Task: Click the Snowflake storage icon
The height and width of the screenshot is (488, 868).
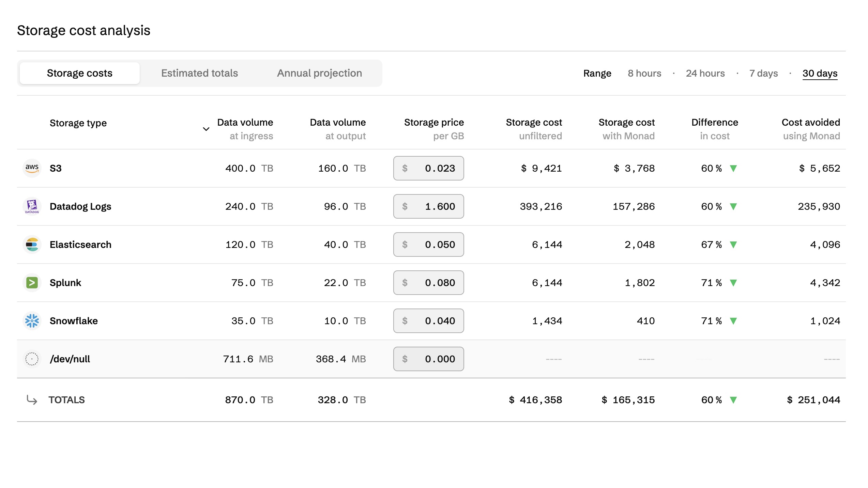Action: pos(32,320)
